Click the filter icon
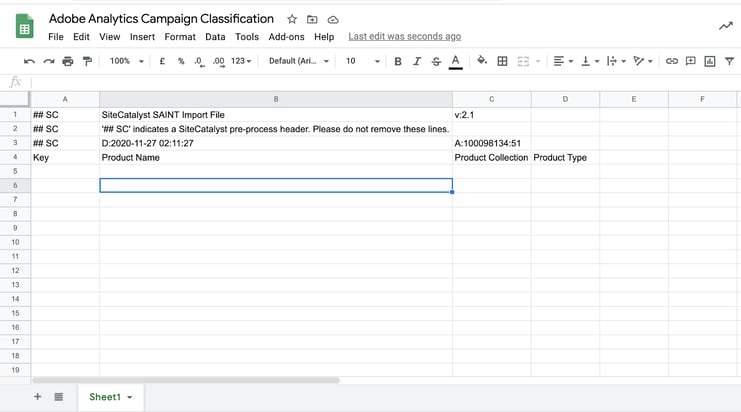Viewport: 741px width, 412px height. pos(729,61)
